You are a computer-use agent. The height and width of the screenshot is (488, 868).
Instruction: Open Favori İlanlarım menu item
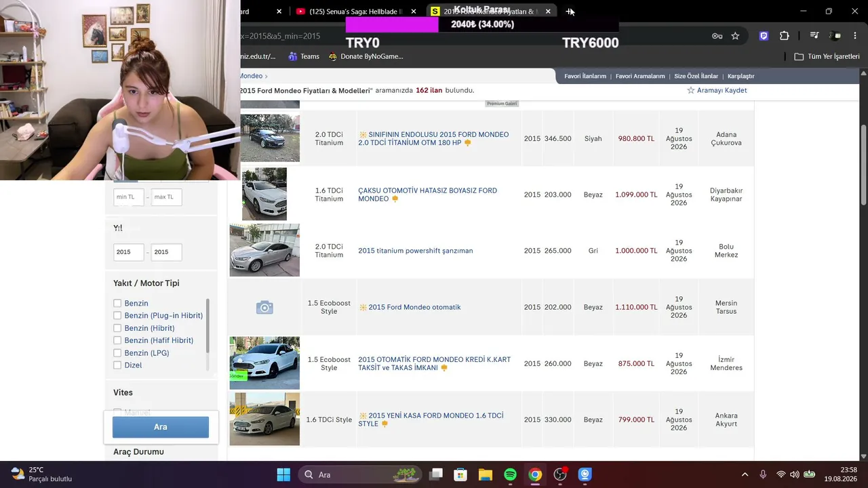click(585, 76)
